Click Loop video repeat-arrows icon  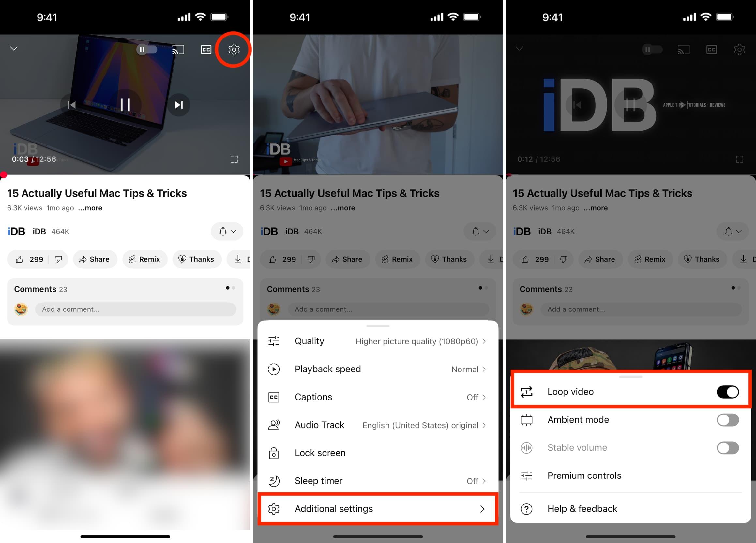(x=526, y=392)
